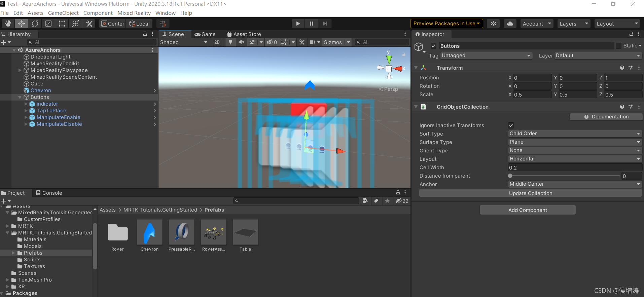644x297 pixels.
Task: Toggle the Buttons object active checkbox
Action: pyautogui.click(x=433, y=46)
